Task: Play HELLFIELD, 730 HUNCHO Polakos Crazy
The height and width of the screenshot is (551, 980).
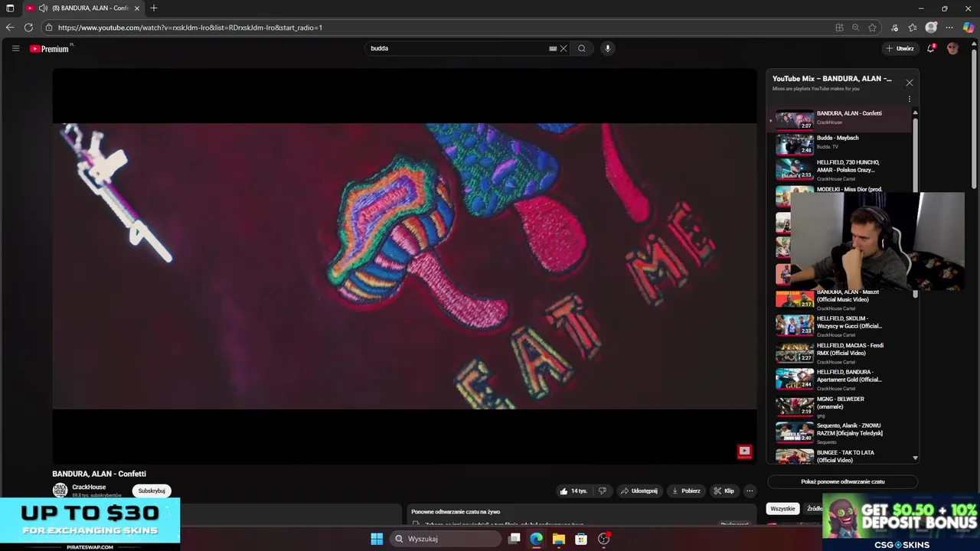Action: [841, 170]
